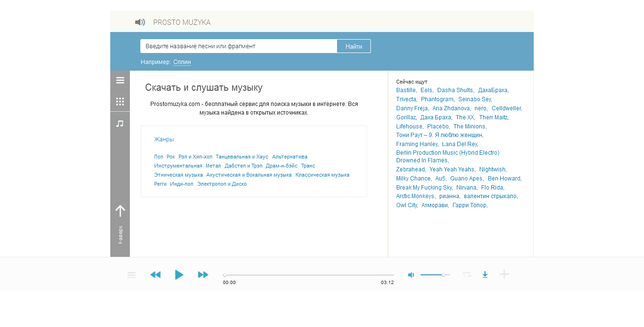Image resolution: width=644 pixels, height=327 pixels.
Task: Focus the song search input field
Action: coord(239,46)
